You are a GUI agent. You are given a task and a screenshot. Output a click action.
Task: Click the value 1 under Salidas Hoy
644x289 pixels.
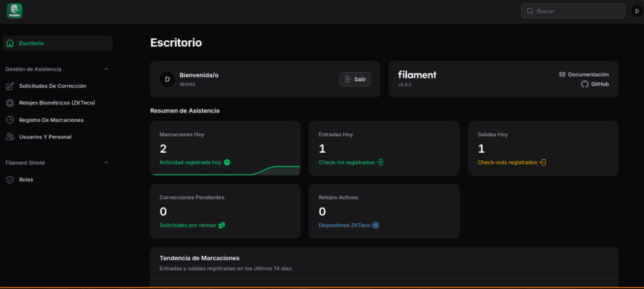(481, 149)
